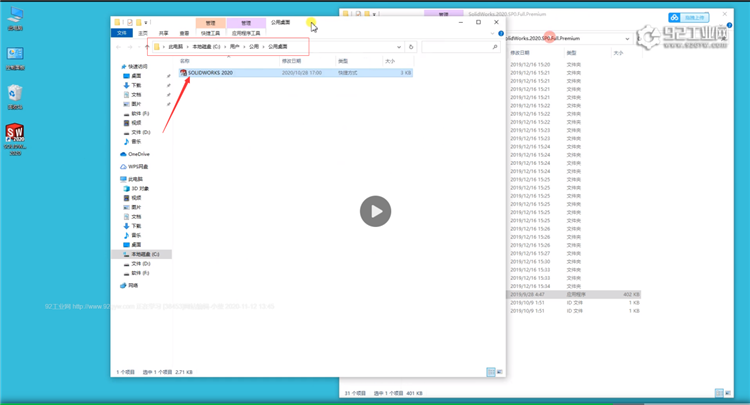This screenshot has height=405, width=750.
Task: Select 本地磁盘 (C:) in navigation pane
Action: point(142,254)
